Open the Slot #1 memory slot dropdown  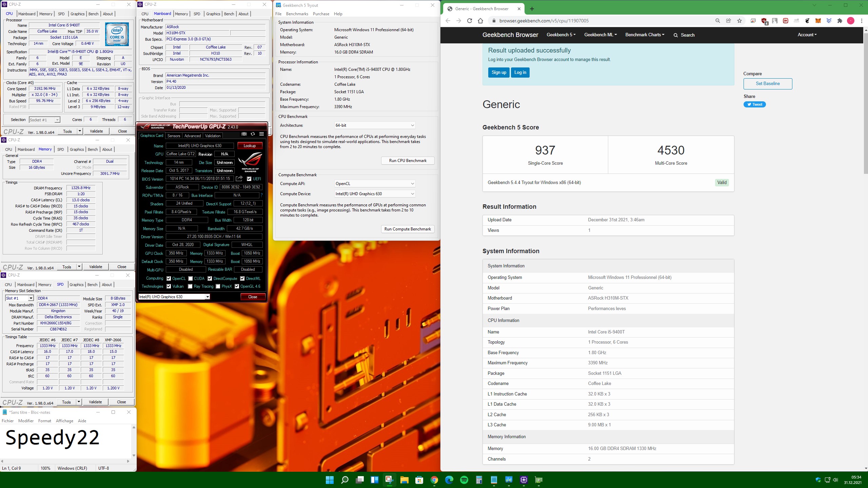pos(19,298)
